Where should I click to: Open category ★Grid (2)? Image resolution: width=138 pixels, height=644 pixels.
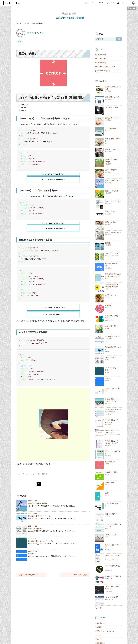point(99,627)
